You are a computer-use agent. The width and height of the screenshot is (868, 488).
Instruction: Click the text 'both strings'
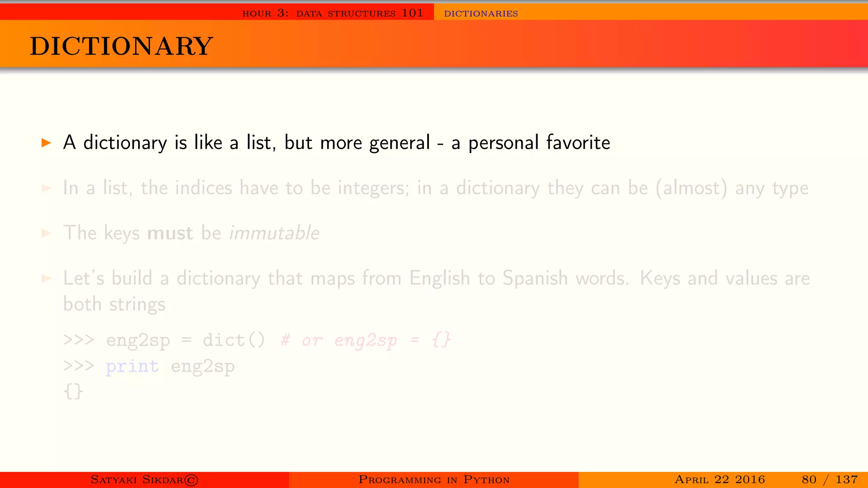point(114,305)
